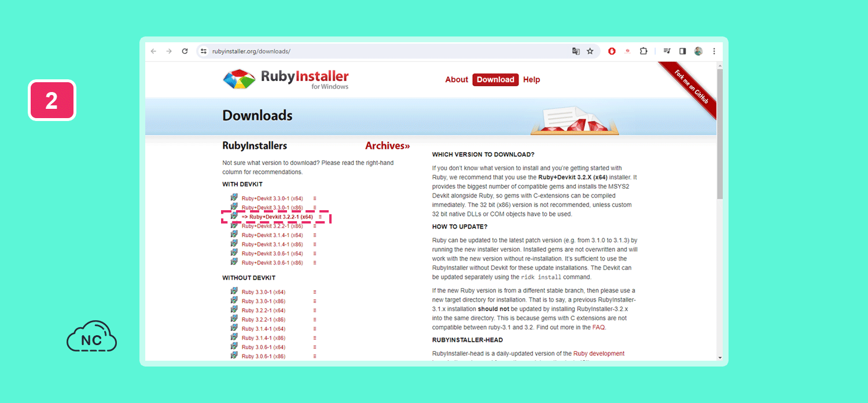This screenshot has height=403, width=868.
Task: Download Ruby+Devkit 3.1.4-1 (x86)
Action: 273,244
